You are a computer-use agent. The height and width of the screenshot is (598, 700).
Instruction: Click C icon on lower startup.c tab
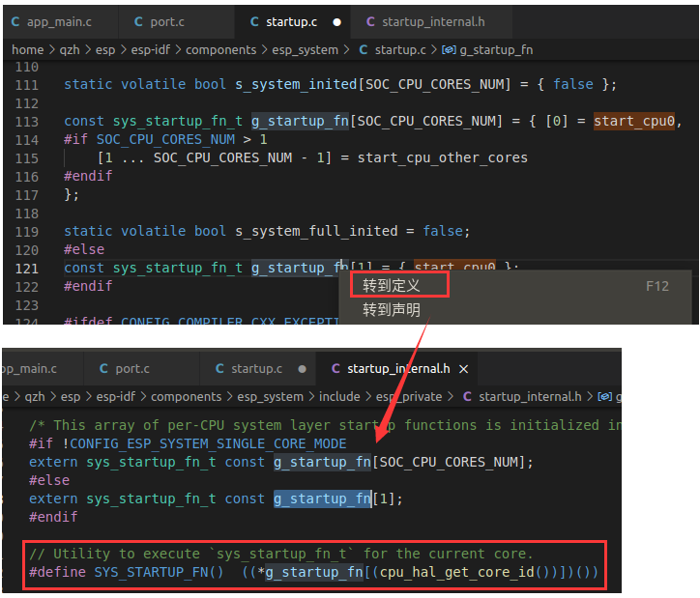(x=219, y=369)
